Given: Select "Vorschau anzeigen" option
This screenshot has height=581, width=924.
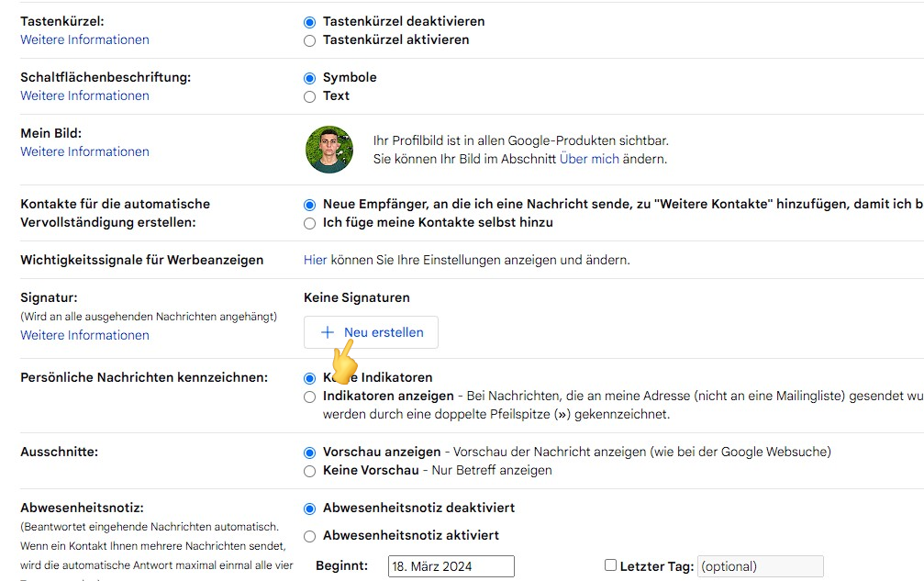Looking at the screenshot, I should pos(309,452).
